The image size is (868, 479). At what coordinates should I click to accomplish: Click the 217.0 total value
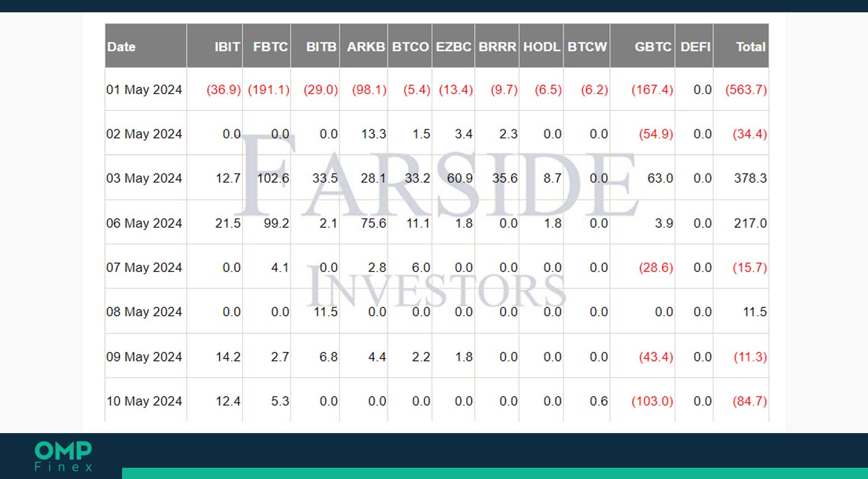750,223
